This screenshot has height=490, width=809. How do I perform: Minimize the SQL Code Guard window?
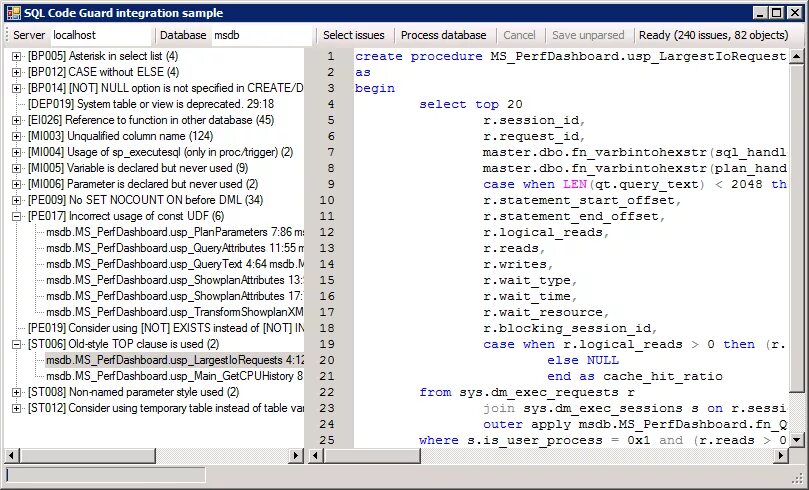[761, 13]
